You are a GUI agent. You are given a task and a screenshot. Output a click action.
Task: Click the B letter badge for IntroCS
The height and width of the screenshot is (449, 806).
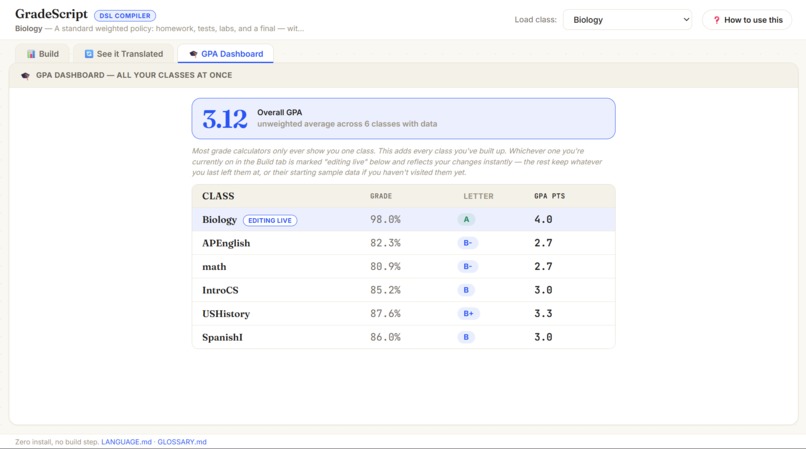(x=466, y=290)
